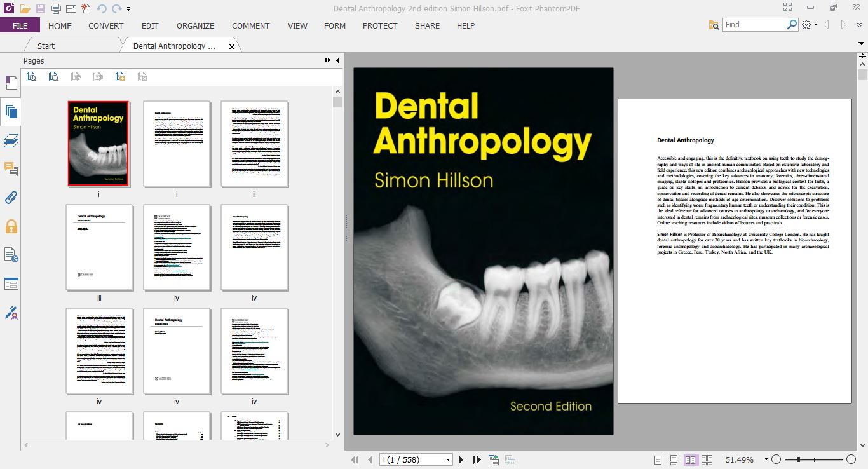
Task: Click the Insert pages icon in Pages panel
Action: point(120,77)
